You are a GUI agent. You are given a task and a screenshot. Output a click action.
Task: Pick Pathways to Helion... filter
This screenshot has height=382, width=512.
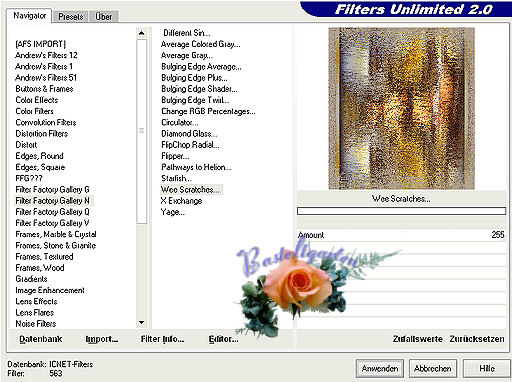pyautogui.click(x=196, y=167)
